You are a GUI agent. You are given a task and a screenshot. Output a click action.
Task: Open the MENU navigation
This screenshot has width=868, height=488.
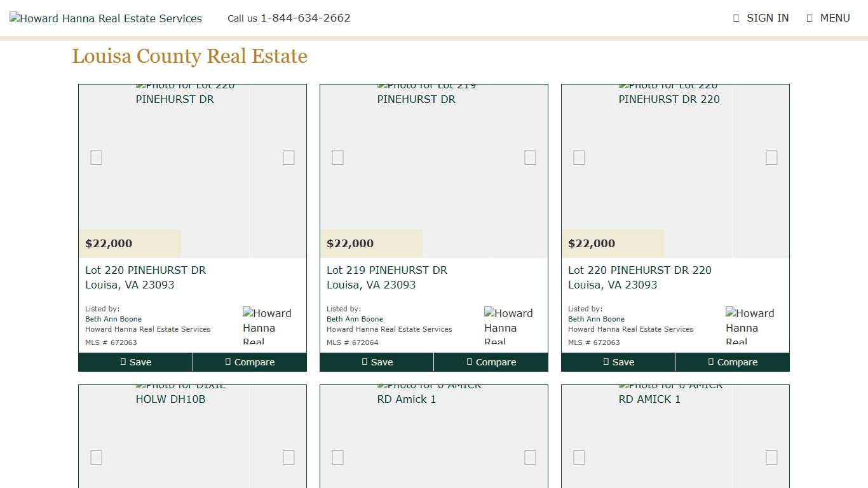828,18
